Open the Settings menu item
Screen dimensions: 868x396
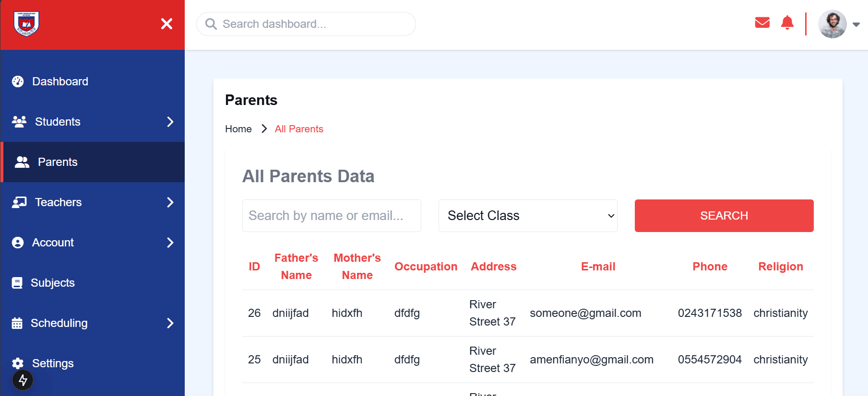pyautogui.click(x=52, y=363)
